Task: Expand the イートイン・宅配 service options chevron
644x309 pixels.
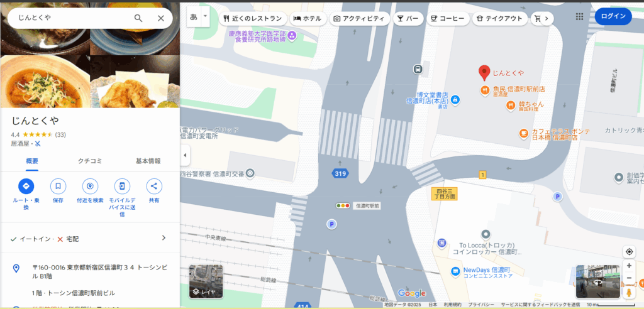Action: click(164, 238)
